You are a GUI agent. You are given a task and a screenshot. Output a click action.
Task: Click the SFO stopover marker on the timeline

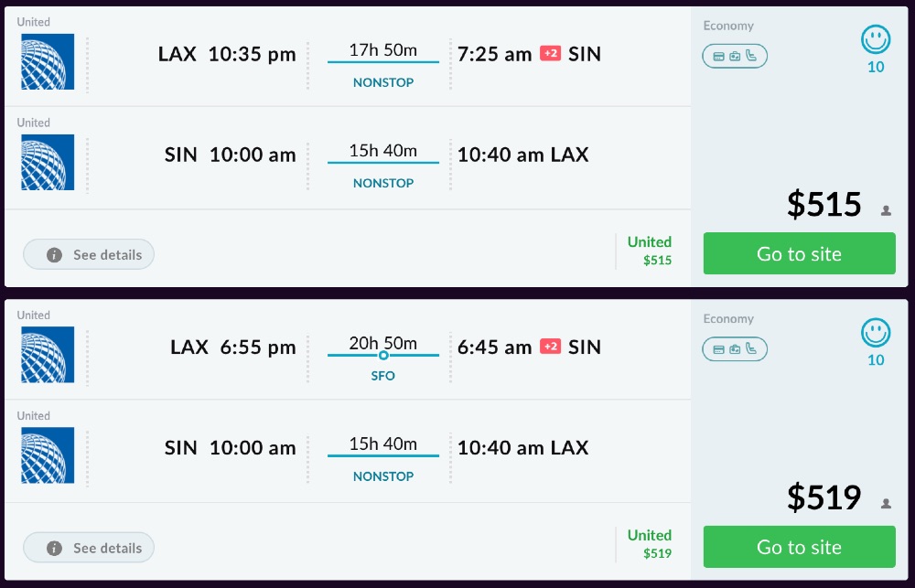click(383, 355)
